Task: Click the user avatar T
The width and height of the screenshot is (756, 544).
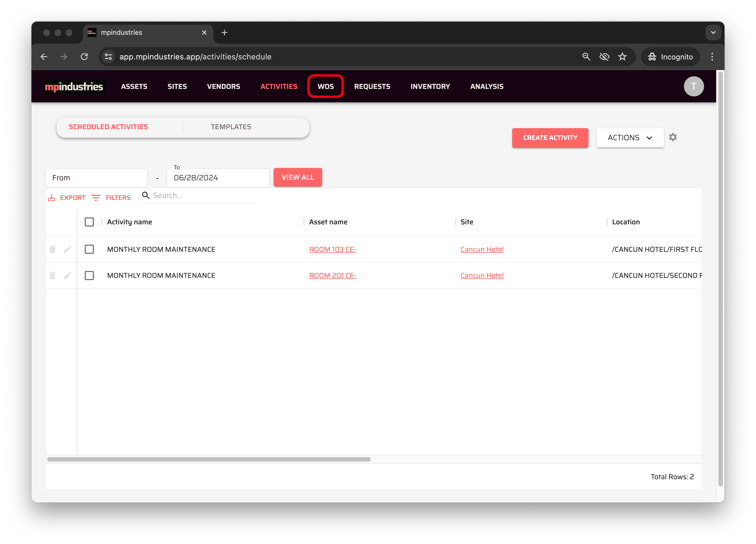Action: click(693, 86)
